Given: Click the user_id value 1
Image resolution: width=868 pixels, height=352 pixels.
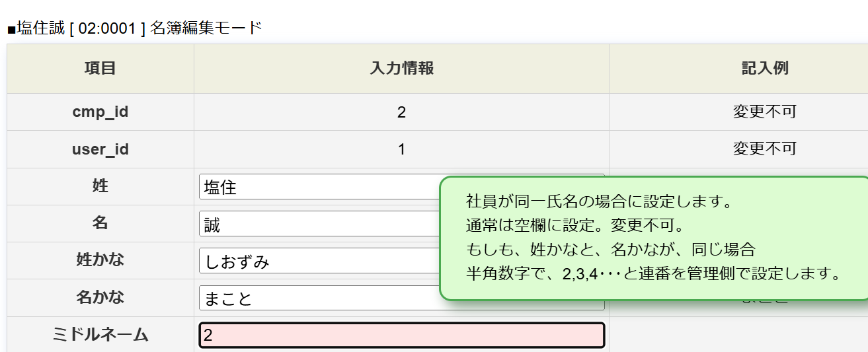Looking at the screenshot, I should [401, 149].
